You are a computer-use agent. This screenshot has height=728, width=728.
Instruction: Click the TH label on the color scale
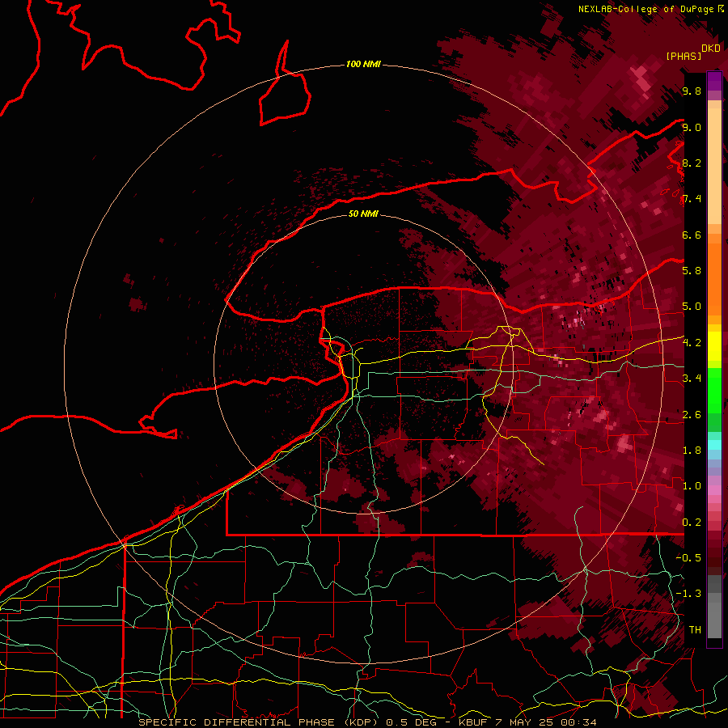pos(695,630)
